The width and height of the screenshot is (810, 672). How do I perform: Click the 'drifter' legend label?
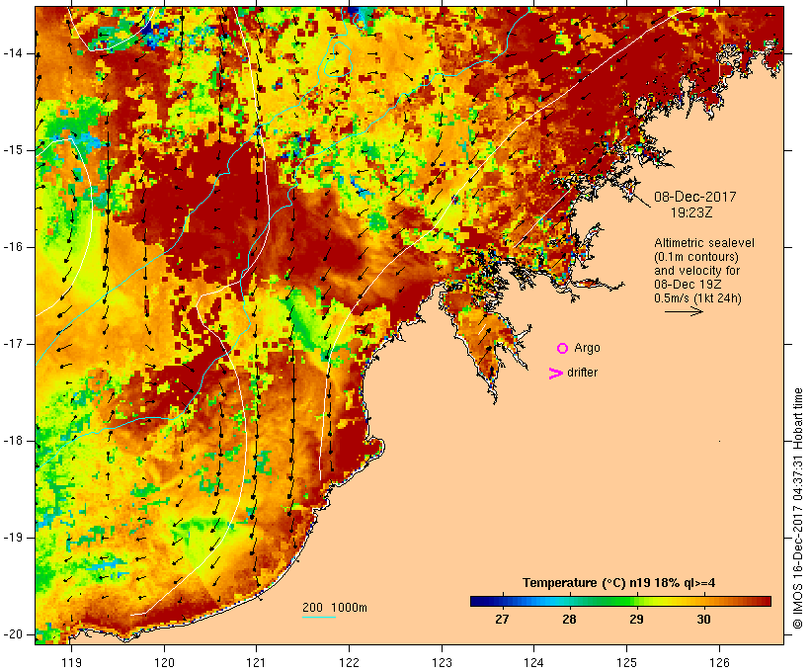pos(582,373)
